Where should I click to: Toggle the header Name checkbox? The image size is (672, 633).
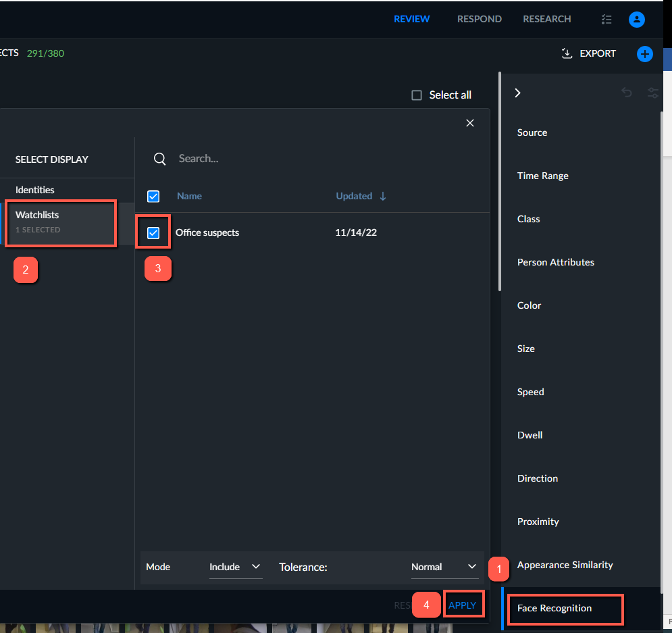click(153, 197)
